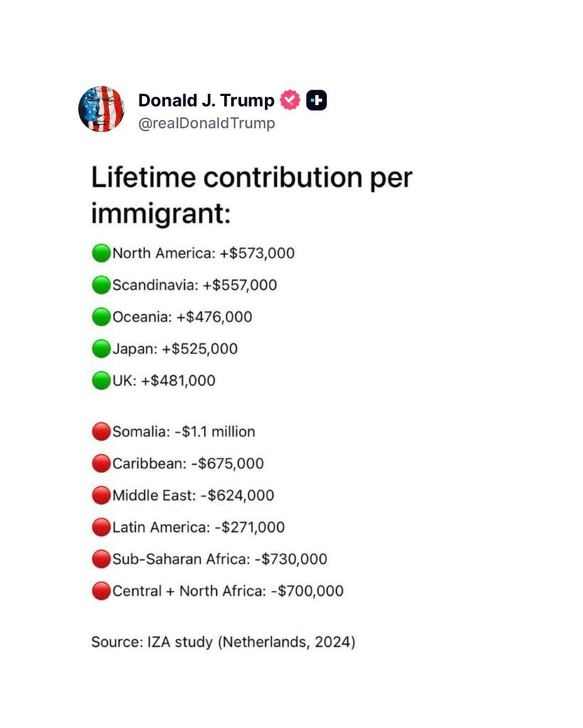Image resolution: width=583 pixels, height=728 pixels.
Task: Click green circle beside Oceania
Action: pyautogui.click(x=101, y=317)
